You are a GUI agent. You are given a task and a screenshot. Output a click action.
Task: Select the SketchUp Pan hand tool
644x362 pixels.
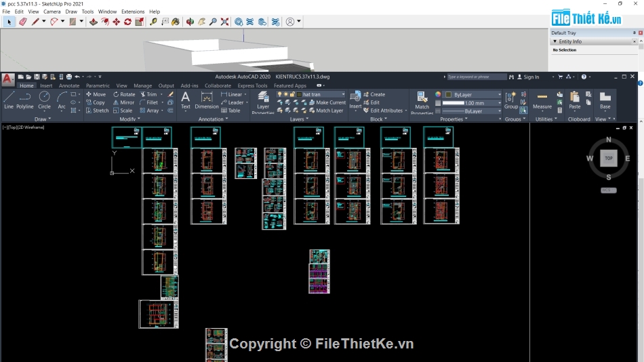201,22
